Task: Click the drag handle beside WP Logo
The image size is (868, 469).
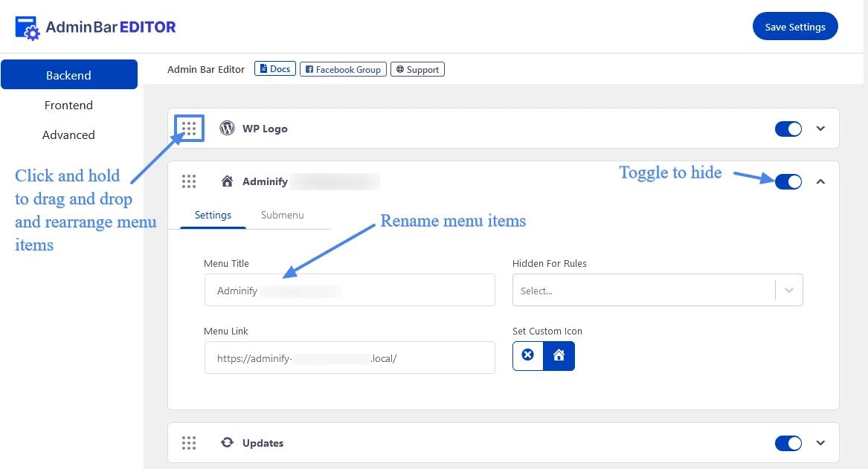Action: pyautogui.click(x=188, y=128)
